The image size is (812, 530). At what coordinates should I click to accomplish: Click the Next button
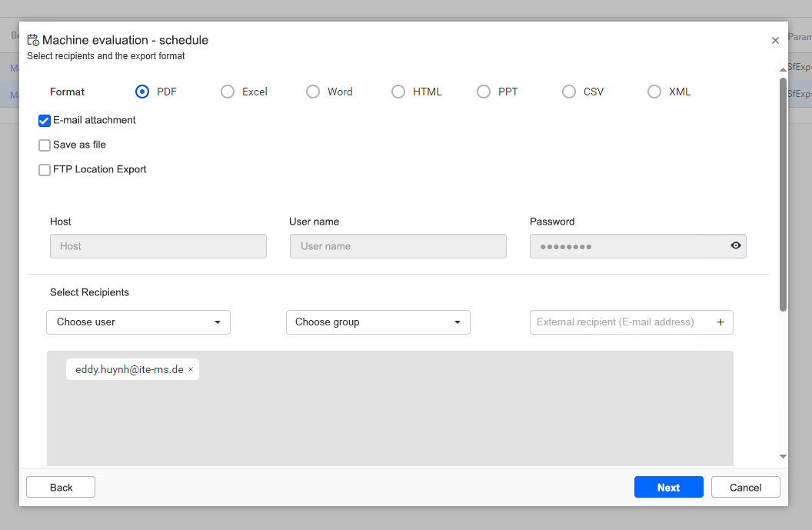pyautogui.click(x=668, y=487)
